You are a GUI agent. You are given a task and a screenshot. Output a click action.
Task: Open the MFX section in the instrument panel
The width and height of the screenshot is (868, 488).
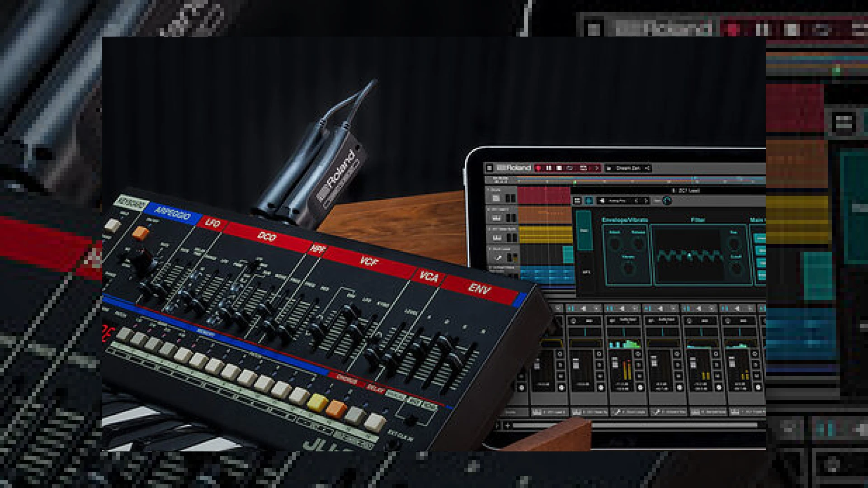586,272
